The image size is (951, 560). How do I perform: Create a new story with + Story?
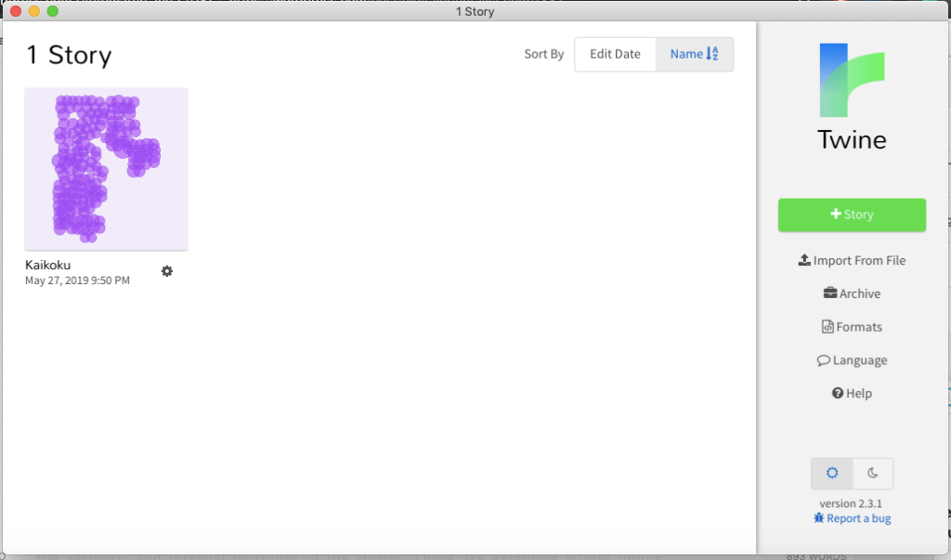click(x=852, y=215)
